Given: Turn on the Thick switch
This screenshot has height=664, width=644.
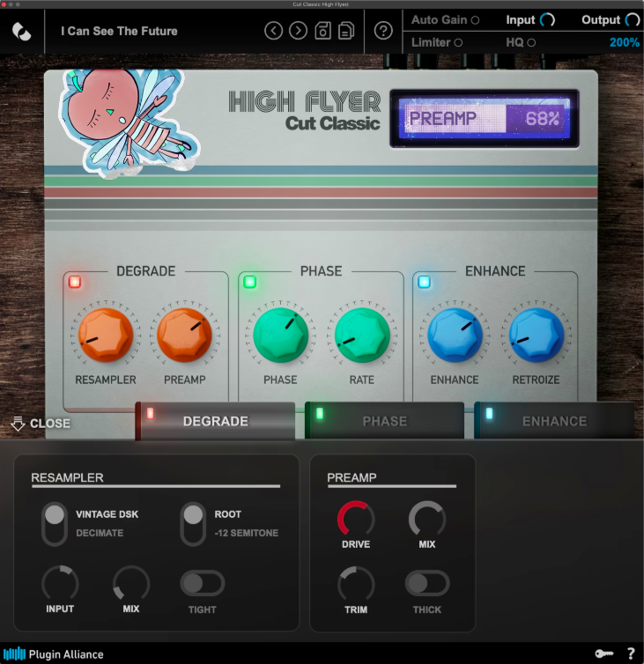Looking at the screenshot, I should (427, 584).
